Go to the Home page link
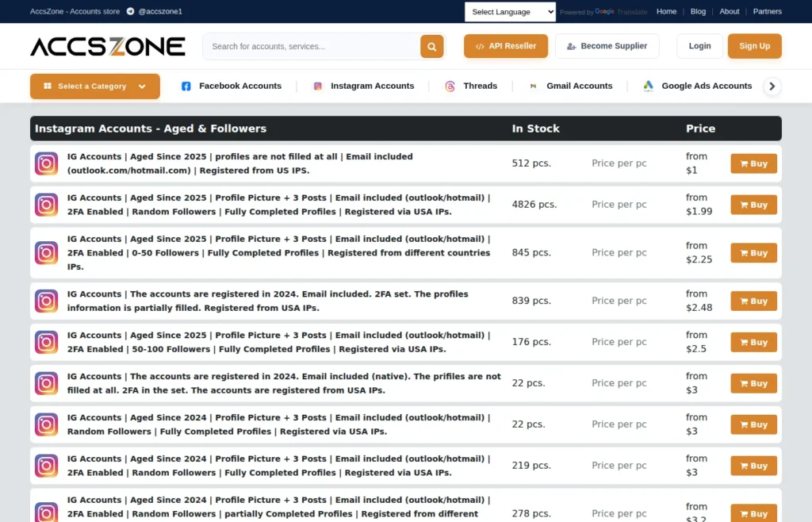 point(666,11)
